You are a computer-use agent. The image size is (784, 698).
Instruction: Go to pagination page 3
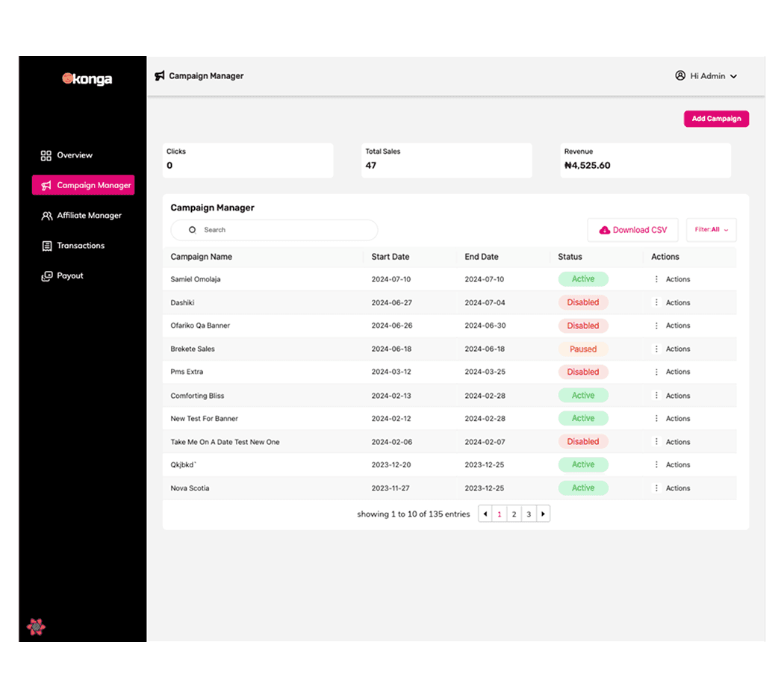(x=529, y=514)
